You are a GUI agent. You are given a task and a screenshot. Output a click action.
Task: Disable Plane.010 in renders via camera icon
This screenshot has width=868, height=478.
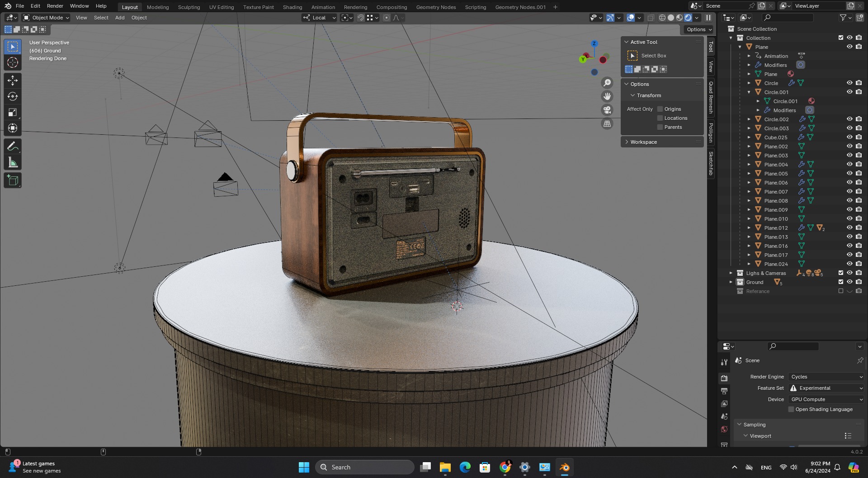tap(859, 218)
